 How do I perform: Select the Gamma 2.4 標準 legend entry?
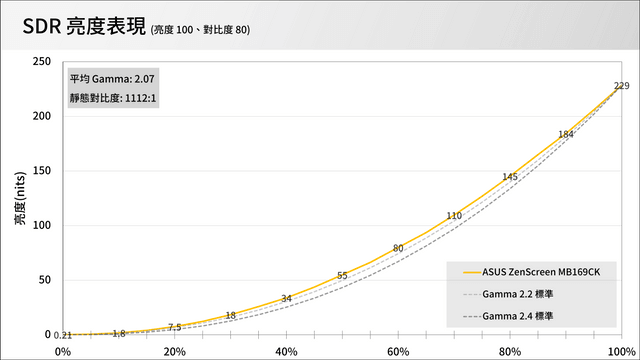coord(508,316)
